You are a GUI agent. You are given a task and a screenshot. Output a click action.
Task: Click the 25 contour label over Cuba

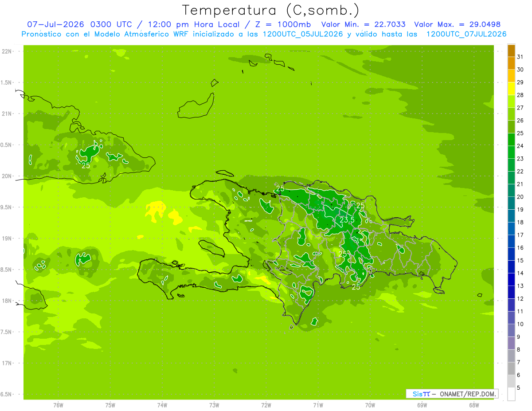pos(86,165)
